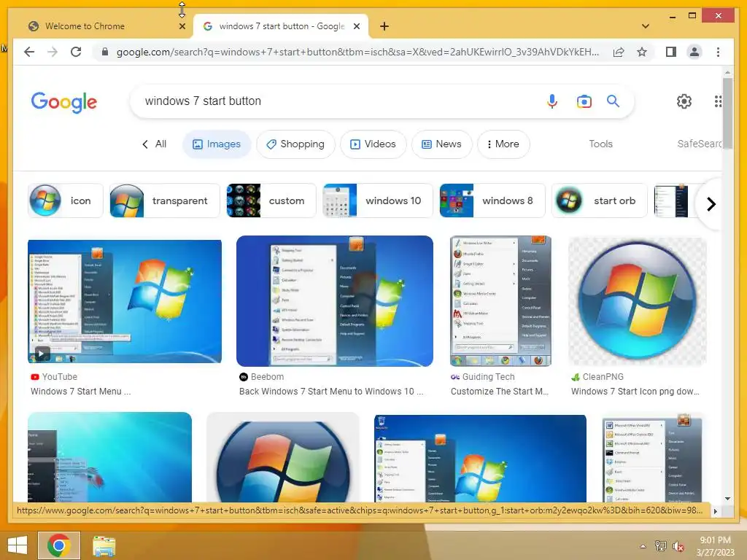The height and width of the screenshot is (560, 747).
Task: Click the Google logo
Action: [x=64, y=102]
